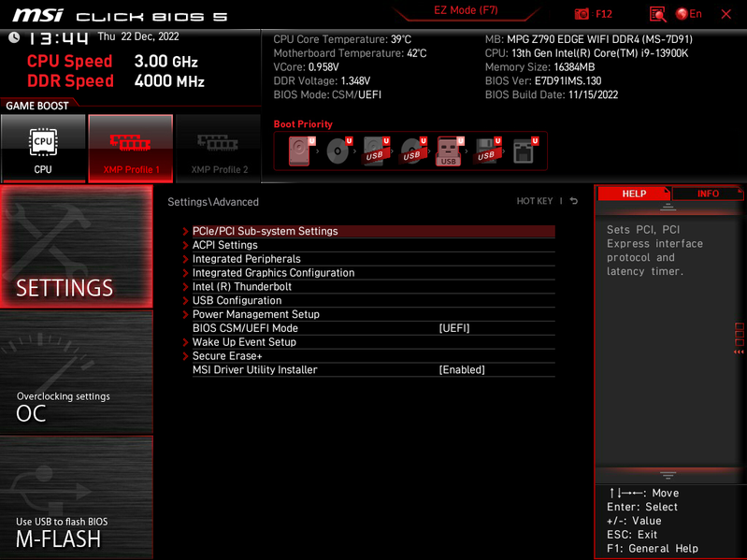The width and height of the screenshot is (747, 560).
Task: Change language via the En globe icon
Action: (x=689, y=14)
